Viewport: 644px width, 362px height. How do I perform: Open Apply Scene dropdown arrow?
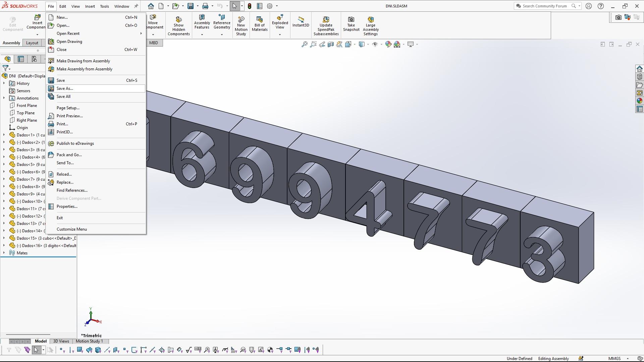[x=403, y=44]
